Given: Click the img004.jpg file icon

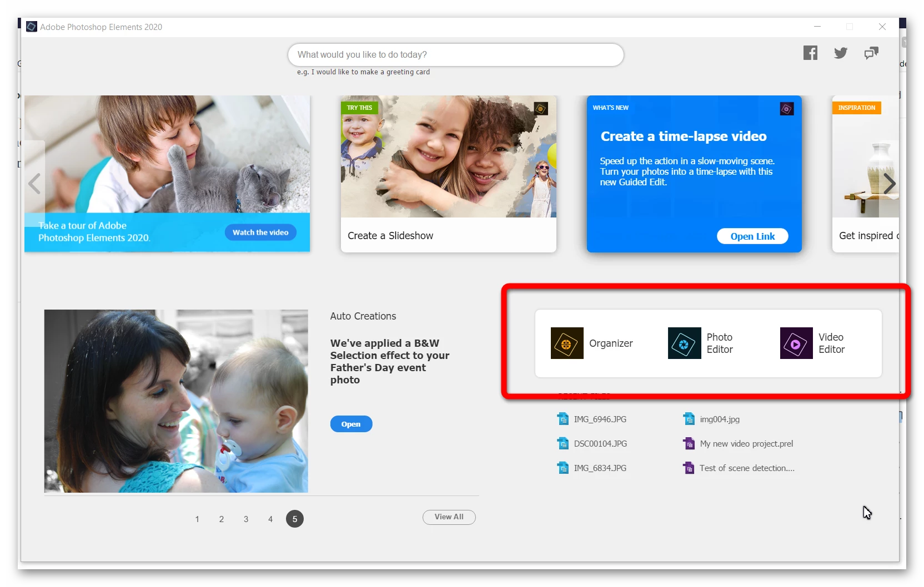Looking at the screenshot, I should point(689,419).
